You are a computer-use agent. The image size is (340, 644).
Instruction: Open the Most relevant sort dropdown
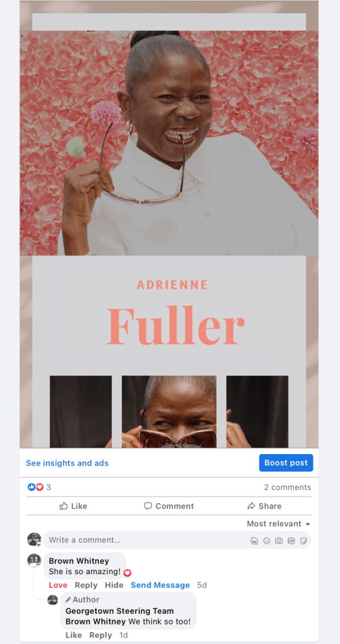[278, 524]
